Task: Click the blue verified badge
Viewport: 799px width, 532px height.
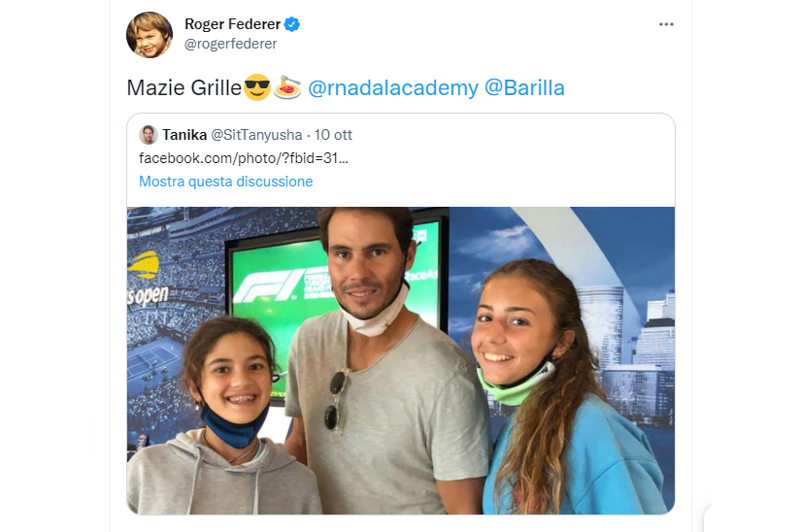Action: (292, 24)
